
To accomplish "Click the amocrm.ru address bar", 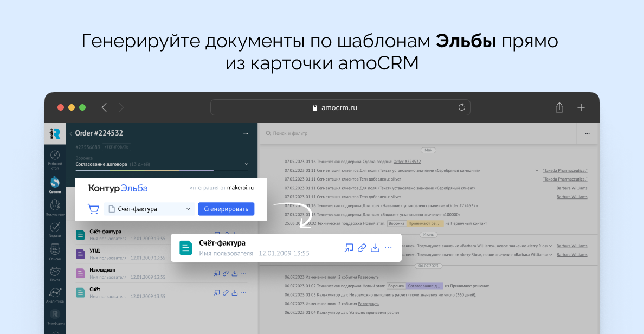I will [340, 107].
